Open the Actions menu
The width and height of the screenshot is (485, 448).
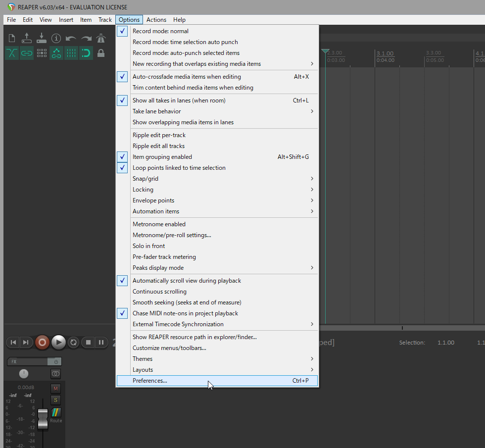pos(156,20)
